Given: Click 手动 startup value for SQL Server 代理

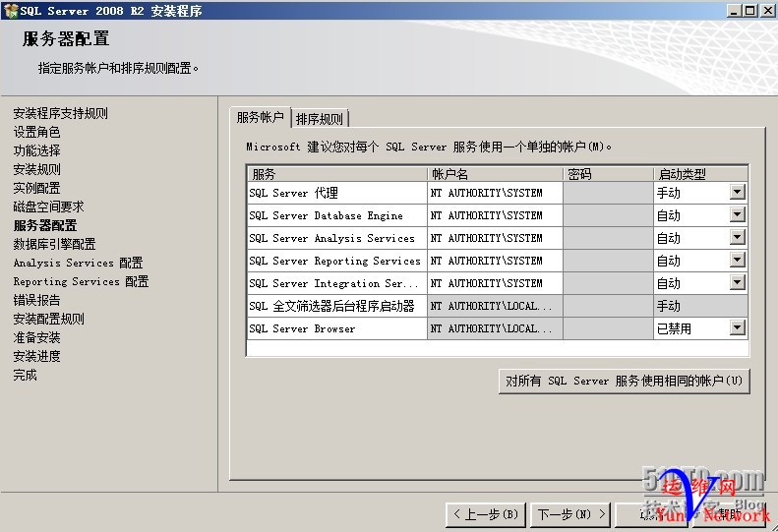Looking at the screenshot, I should pos(669,193).
